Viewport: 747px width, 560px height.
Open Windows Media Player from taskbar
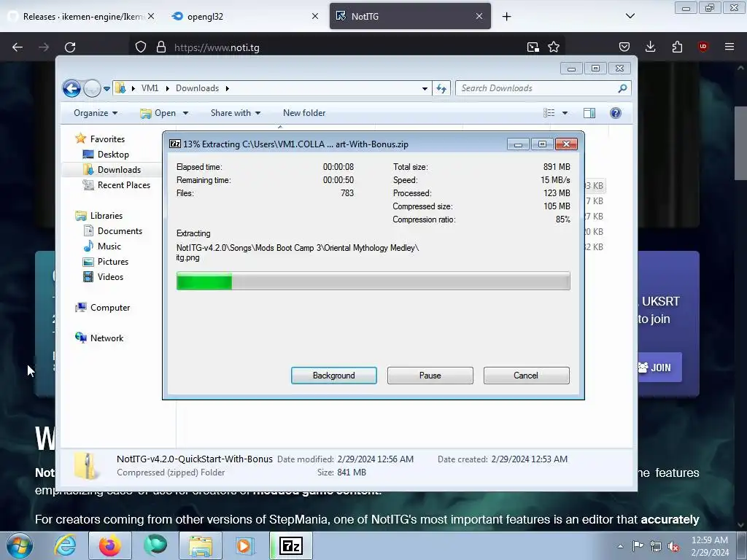click(245, 545)
